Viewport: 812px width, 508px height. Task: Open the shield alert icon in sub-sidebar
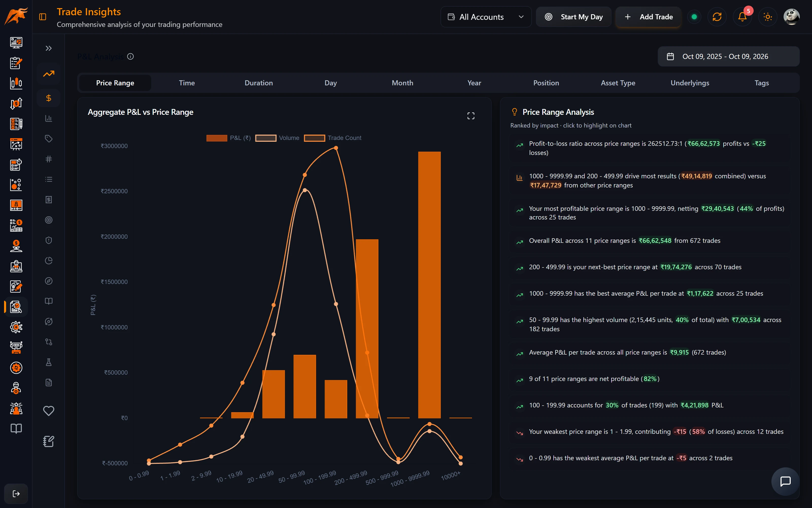(x=49, y=240)
